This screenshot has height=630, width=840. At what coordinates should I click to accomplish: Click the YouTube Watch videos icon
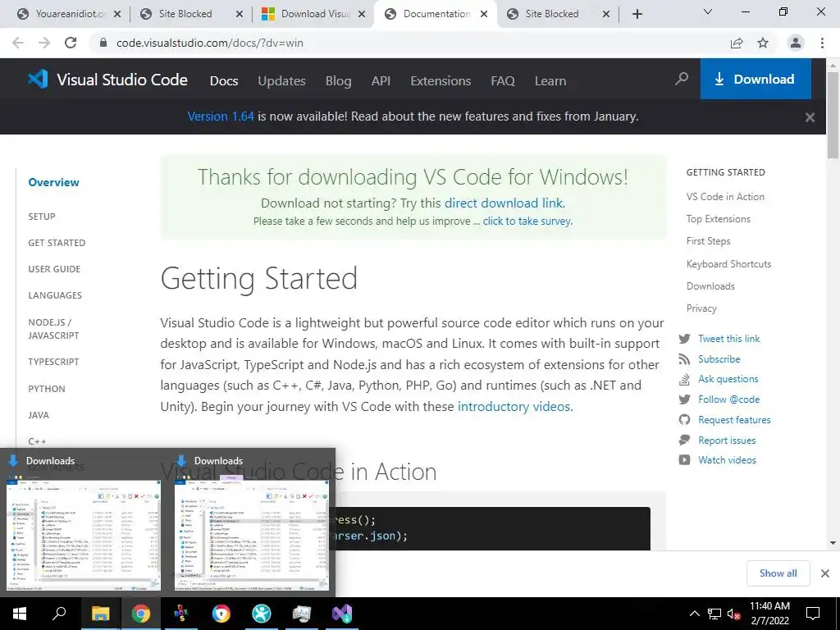click(684, 460)
